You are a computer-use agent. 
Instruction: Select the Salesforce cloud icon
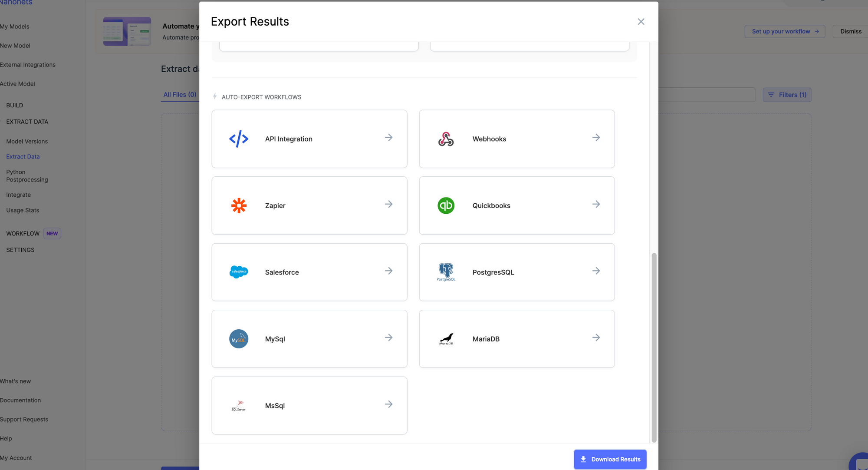pos(239,272)
